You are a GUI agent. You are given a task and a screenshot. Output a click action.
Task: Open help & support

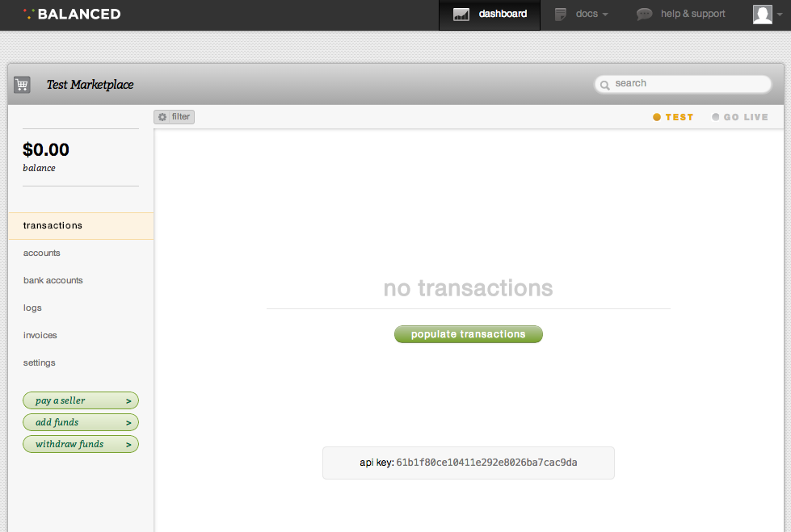click(681, 14)
